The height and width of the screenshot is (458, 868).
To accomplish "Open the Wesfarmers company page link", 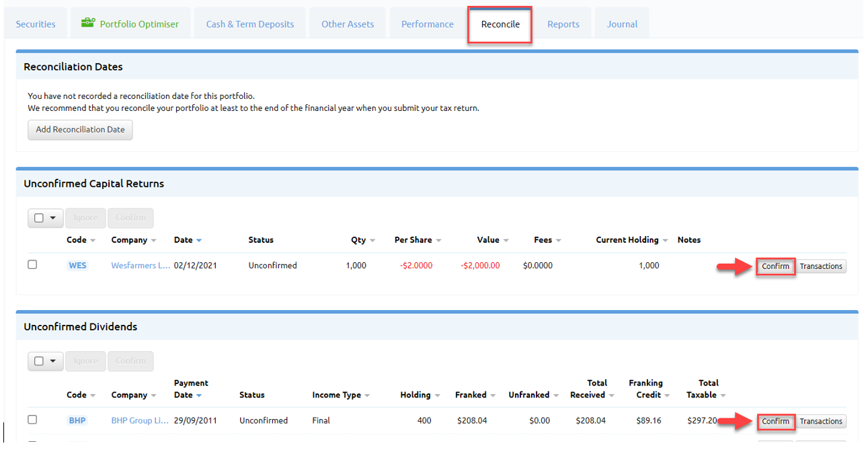I will tap(140, 265).
